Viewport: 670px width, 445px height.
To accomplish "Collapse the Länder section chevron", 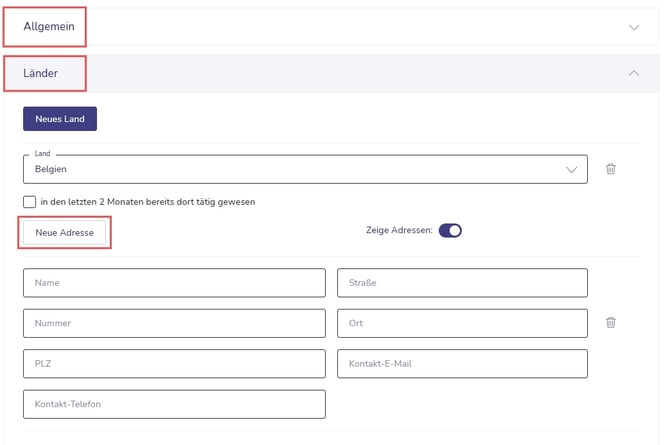I will pyautogui.click(x=634, y=73).
